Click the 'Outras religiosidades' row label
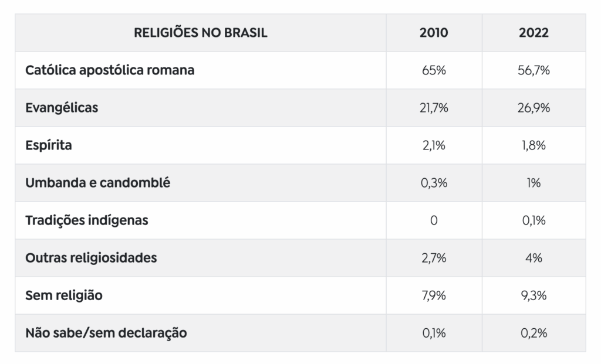The height and width of the screenshot is (364, 601). (x=91, y=258)
